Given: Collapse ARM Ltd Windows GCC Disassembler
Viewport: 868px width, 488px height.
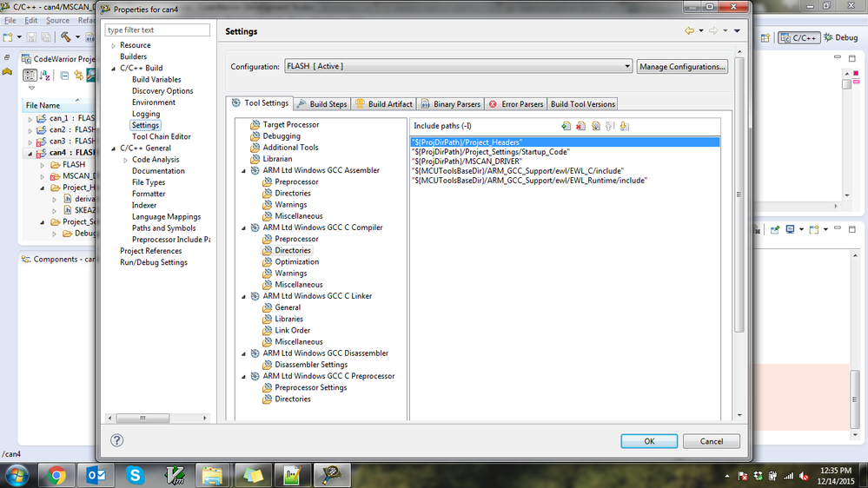Looking at the screenshot, I should tap(243, 353).
